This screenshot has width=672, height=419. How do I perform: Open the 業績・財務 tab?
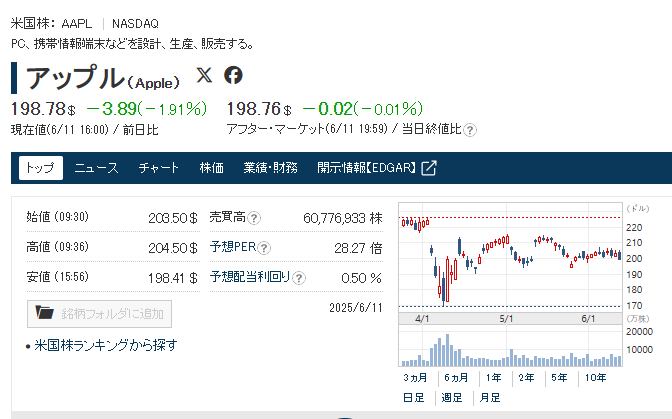click(x=270, y=168)
